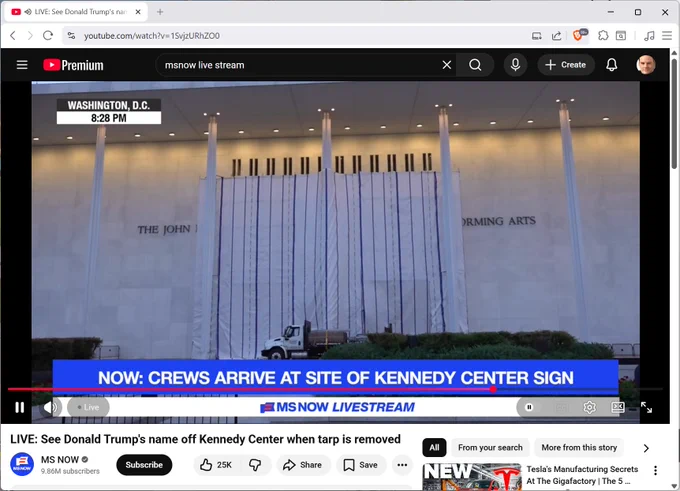The width and height of the screenshot is (680, 491).
Task: Open 'Tesla's Manufacturing Secrets' video title
Action: [x=582, y=475]
